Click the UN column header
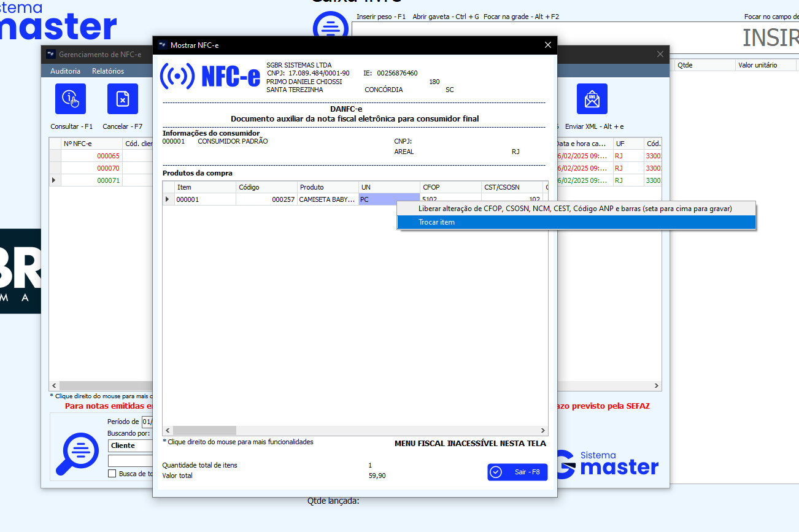 389,187
